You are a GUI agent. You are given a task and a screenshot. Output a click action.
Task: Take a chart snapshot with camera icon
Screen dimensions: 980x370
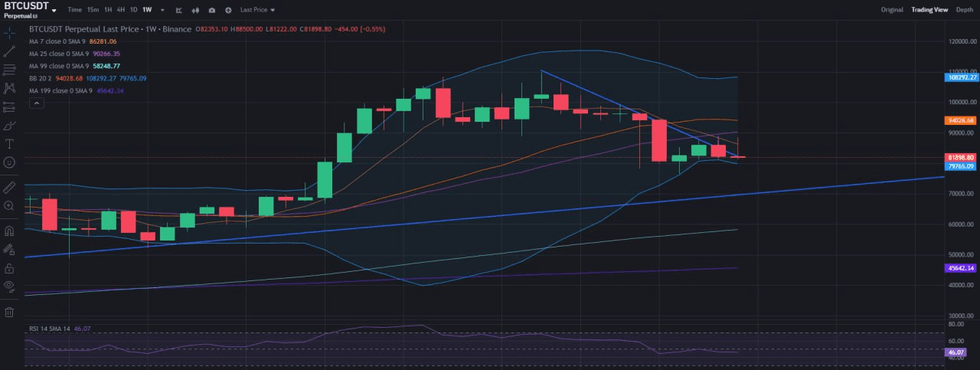tap(212, 10)
